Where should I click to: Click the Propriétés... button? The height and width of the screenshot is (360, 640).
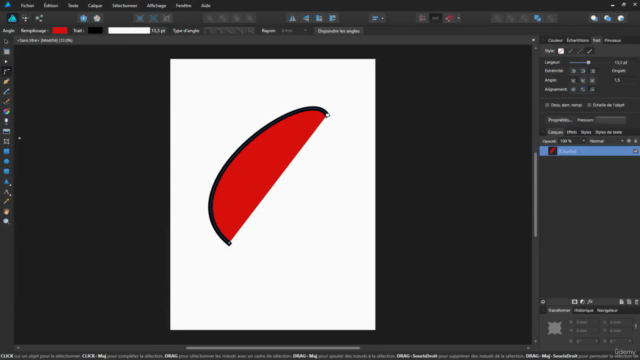(560, 120)
